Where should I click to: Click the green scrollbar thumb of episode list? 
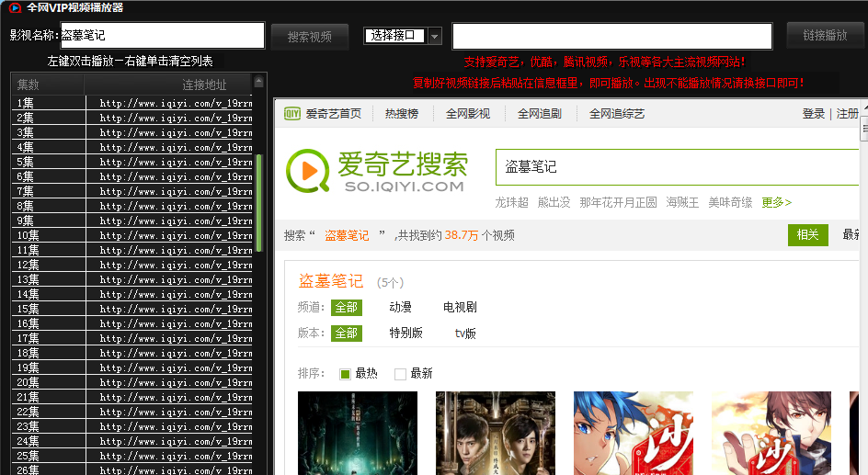point(258,202)
